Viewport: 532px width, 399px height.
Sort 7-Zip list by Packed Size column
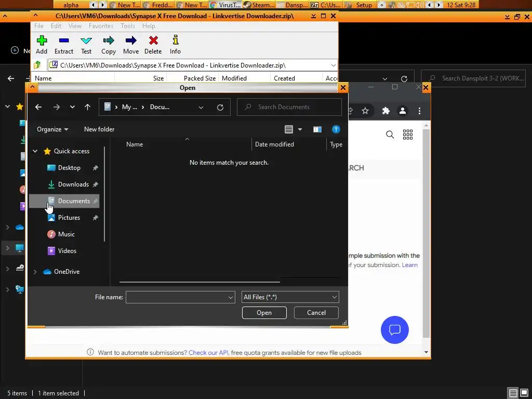199,78
